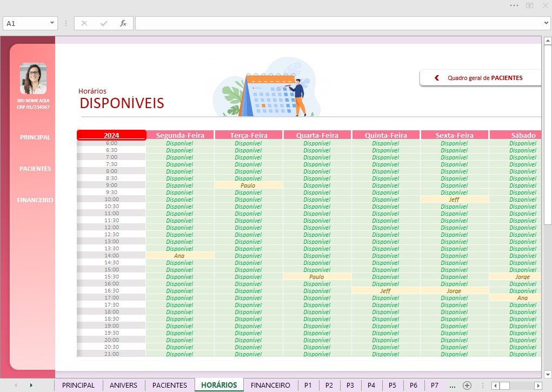Screen dimensions: 552x392
Task: Select the Quinta-Feira column header
Action: coord(386,135)
